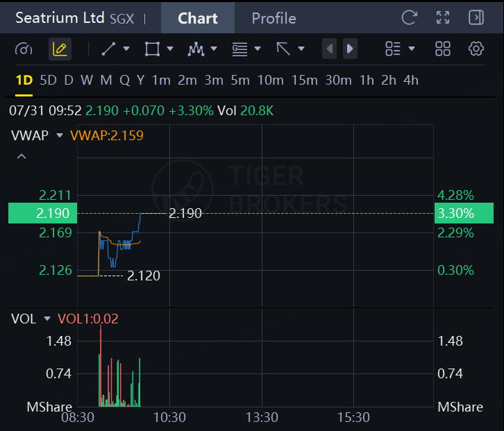
Task: Enter fullscreen chart mode
Action: 443,17
